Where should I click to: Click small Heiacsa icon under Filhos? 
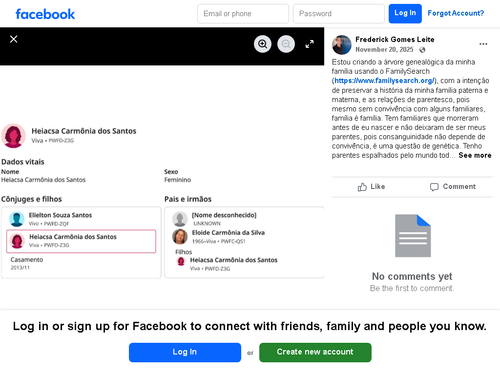pyautogui.click(x=181, y=262)
